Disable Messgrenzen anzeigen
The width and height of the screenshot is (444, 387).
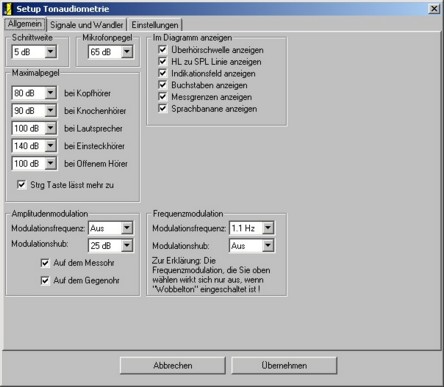[x=162, y=97]
